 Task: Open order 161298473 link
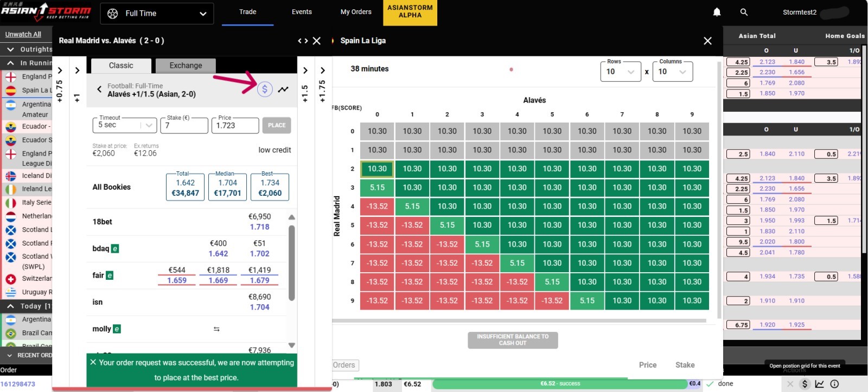pyautogui.click(x=18, y=384)
